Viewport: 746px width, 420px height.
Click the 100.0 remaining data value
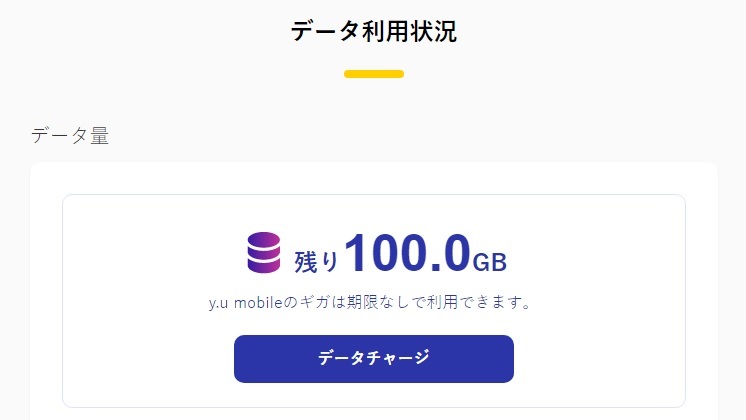407,254
